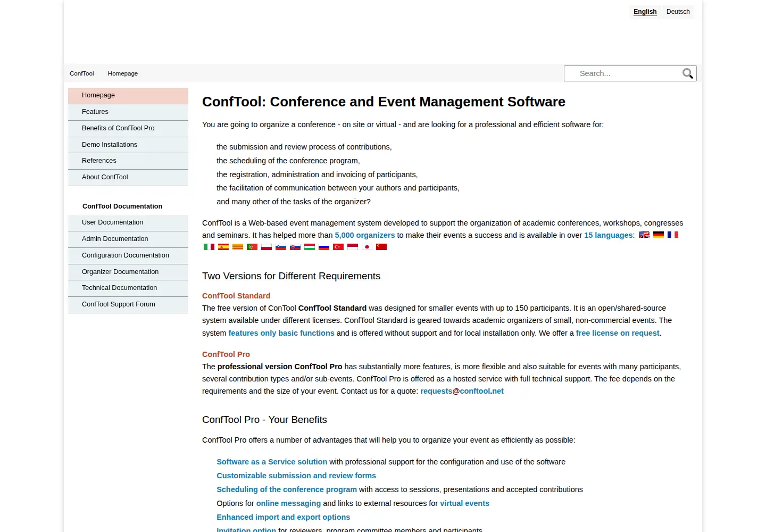Switch language to Deutsch

point(678,12)
